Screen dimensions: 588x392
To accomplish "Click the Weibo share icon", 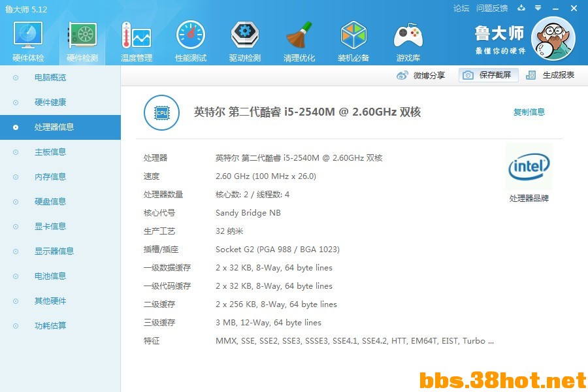I will click(402, 75).
